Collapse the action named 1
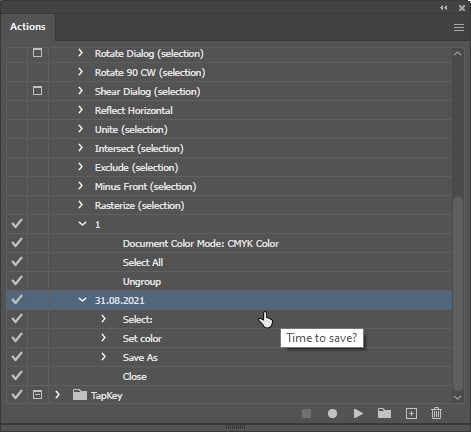 [82, 224]
